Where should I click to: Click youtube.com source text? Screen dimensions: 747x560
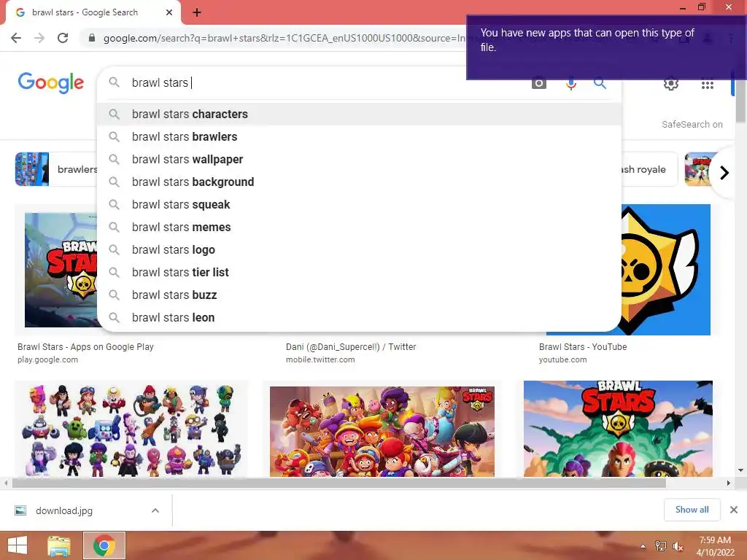click(x=562, y=359)
